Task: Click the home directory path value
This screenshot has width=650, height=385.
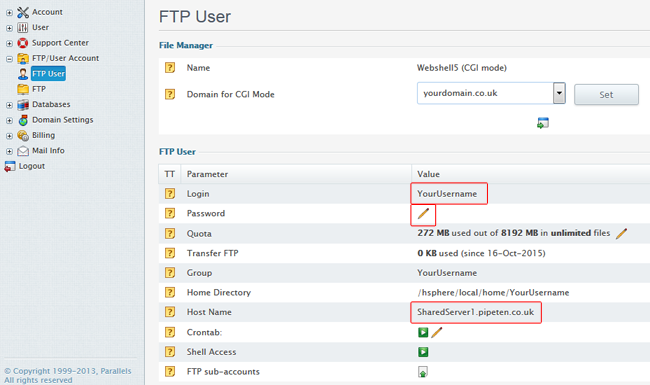Action: 493,293
